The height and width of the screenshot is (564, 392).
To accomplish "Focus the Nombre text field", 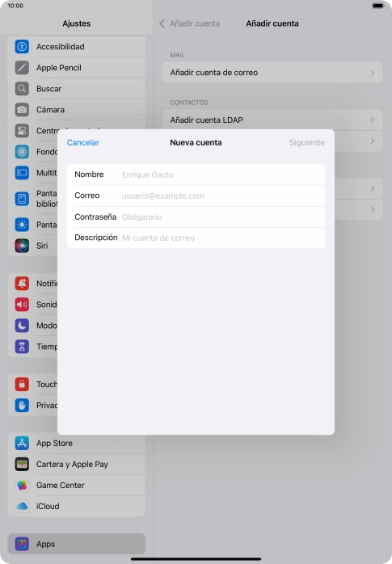I will pyautogui.click(x=196, y=175).
